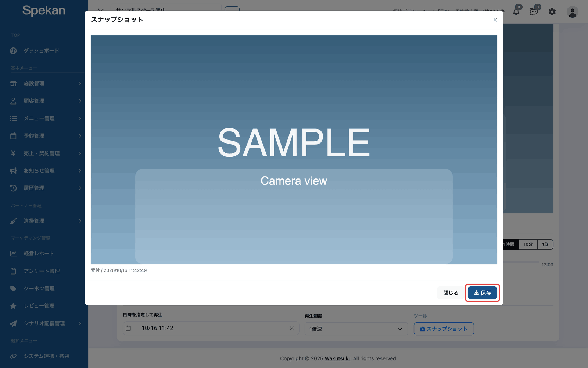588x368 pixels.
Task: Open the settings gear icon
Action: click(x=552, y=12)
